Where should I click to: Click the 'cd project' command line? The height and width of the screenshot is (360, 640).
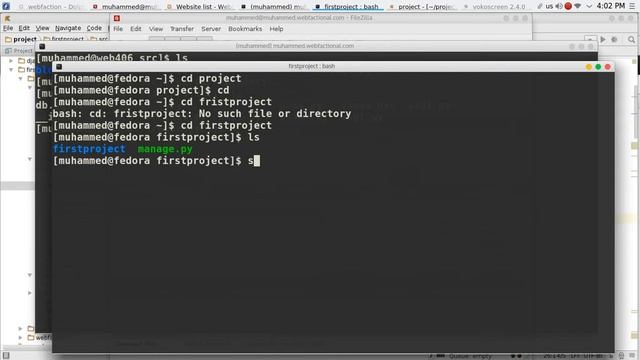(x=147, y=78)
